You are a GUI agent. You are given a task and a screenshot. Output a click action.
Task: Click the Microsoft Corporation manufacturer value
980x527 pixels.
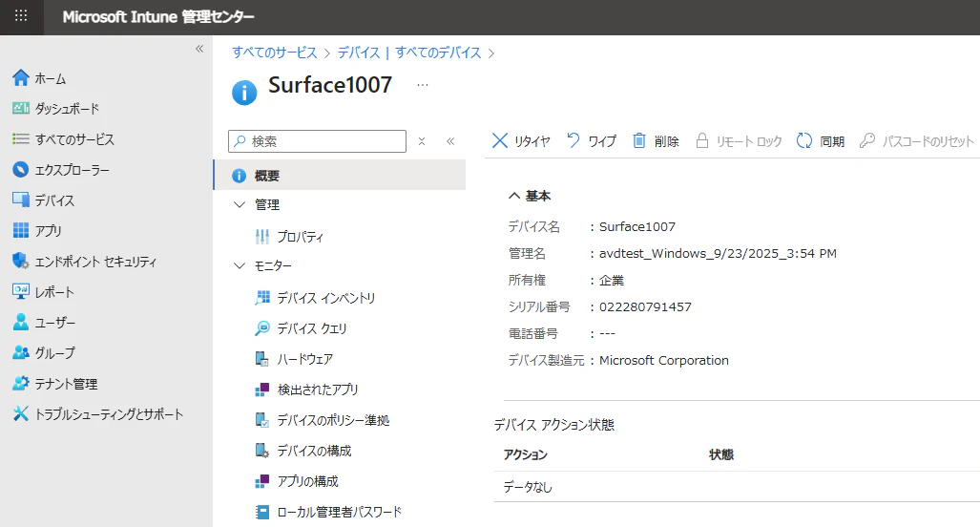point(664,361)
